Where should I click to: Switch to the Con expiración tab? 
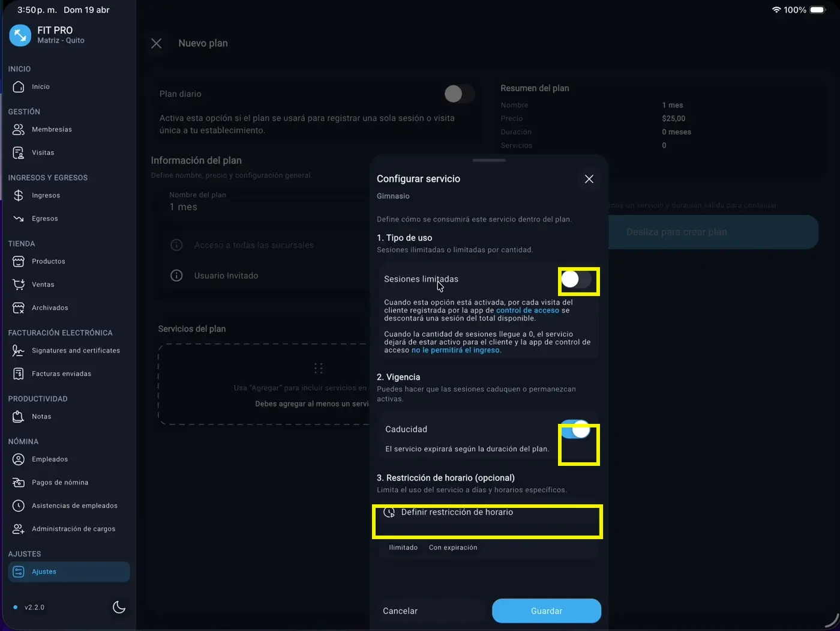point(453,547)
